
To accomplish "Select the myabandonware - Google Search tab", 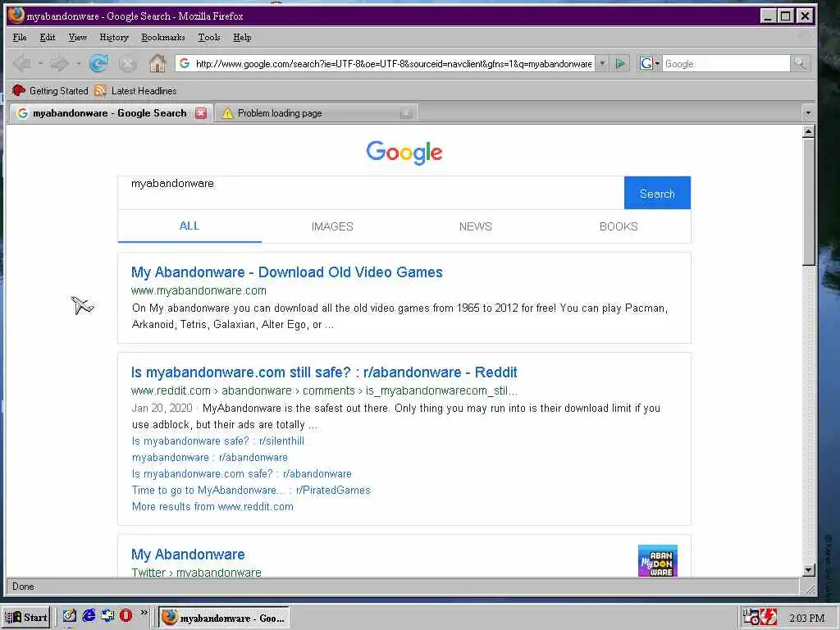I will (x=112, y=113).
